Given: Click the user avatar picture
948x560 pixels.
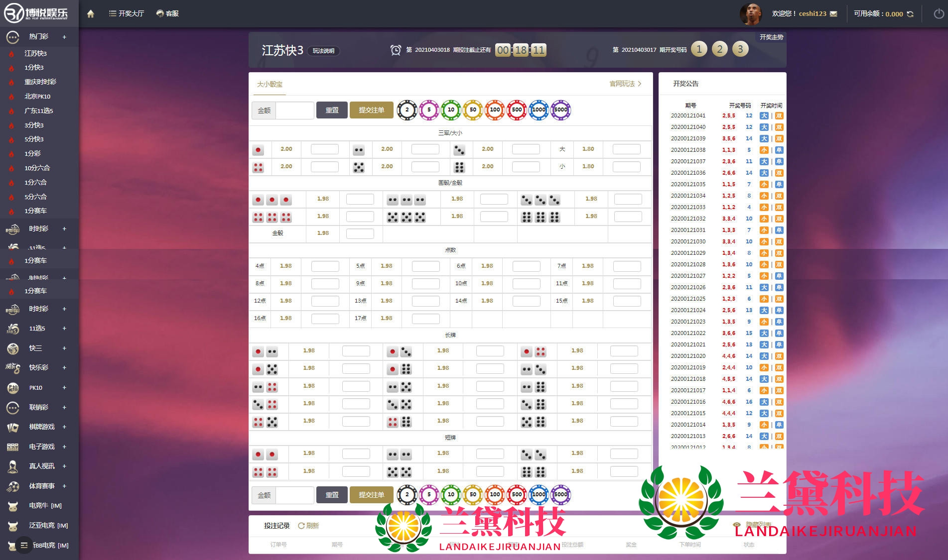Looking at the screenshot, I should (751, 14).
